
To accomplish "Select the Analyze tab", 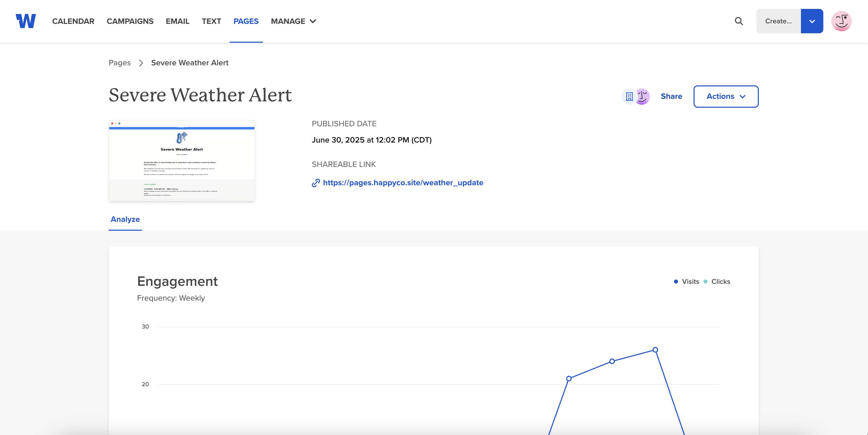I will pyautogui.click(x=125, y=219).
